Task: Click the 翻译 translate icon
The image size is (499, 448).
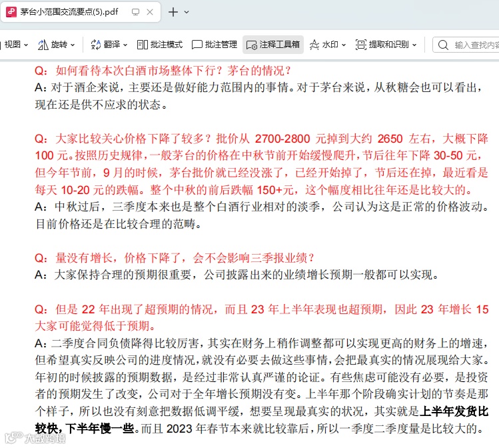Action: tap(95, 45)
